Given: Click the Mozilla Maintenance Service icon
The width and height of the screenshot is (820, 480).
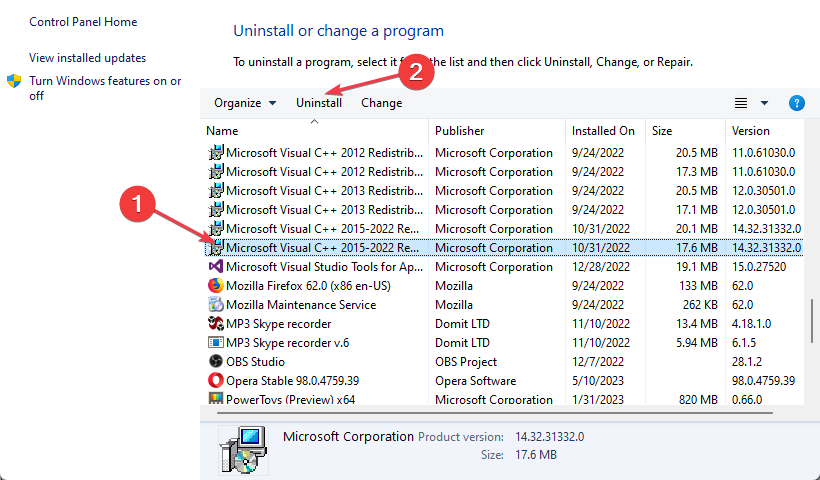Looking at the screenshot, I should coord(215,304).
